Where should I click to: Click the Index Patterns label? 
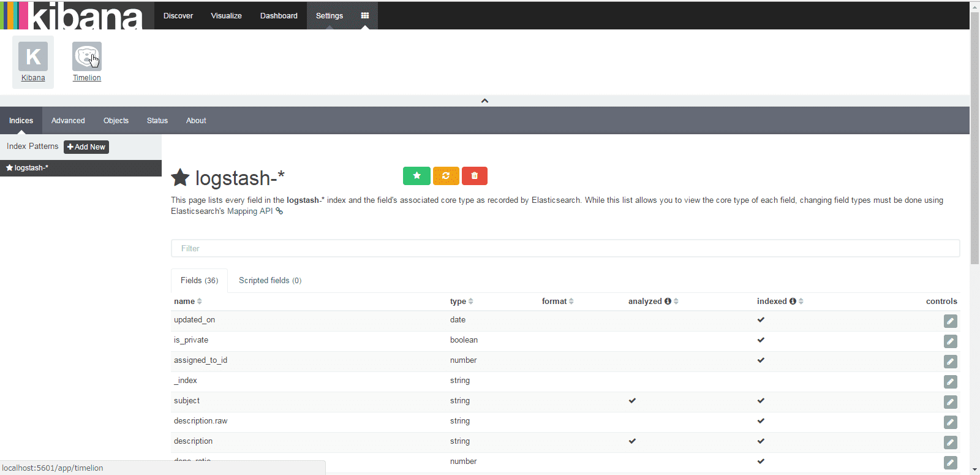(32, 146)
